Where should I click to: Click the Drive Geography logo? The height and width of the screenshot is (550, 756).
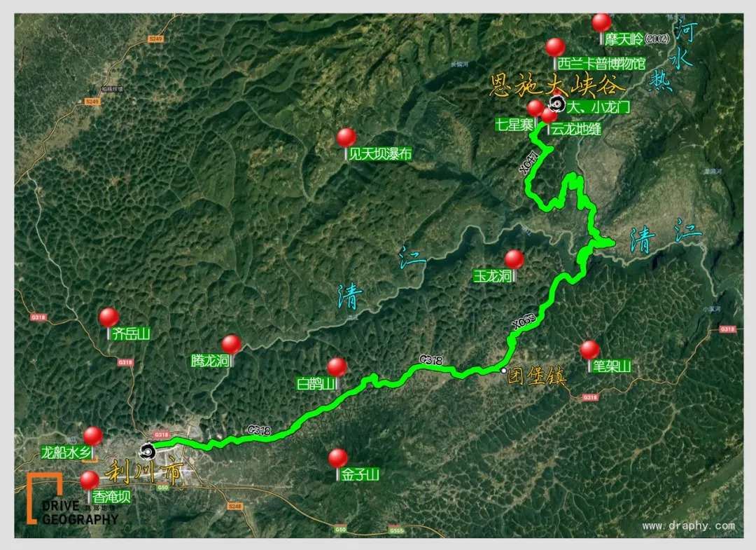(72, 499)
